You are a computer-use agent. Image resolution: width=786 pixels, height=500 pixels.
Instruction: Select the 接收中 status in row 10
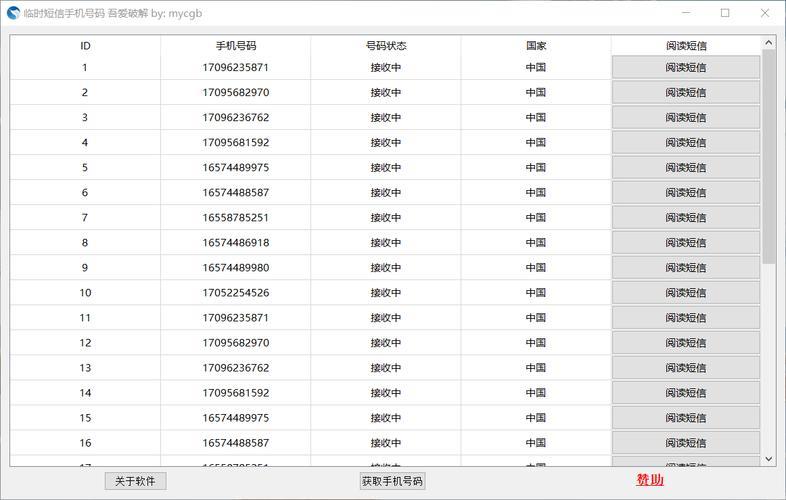tap(386, 293)
